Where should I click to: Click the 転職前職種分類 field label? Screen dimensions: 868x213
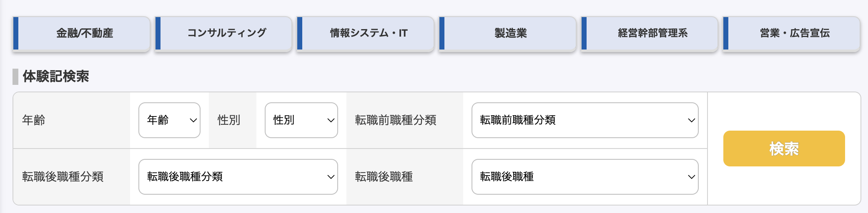pyautogui.click(x=396, y=120)
